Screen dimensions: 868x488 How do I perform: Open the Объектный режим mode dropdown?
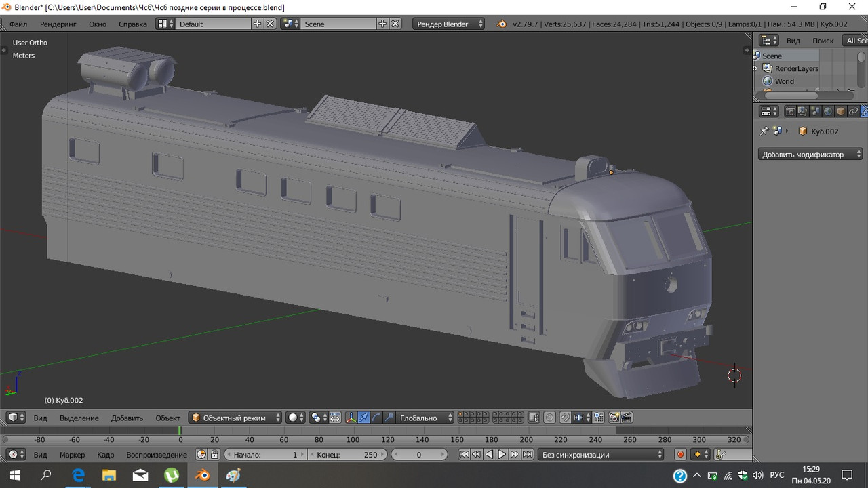235,418
